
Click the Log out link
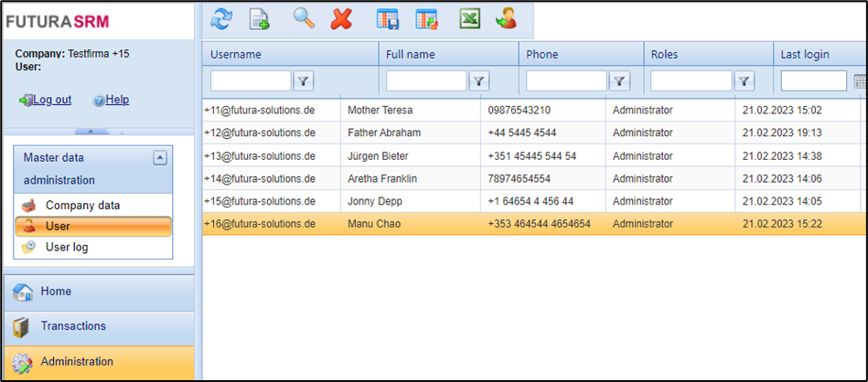click(x=51, y=100)
